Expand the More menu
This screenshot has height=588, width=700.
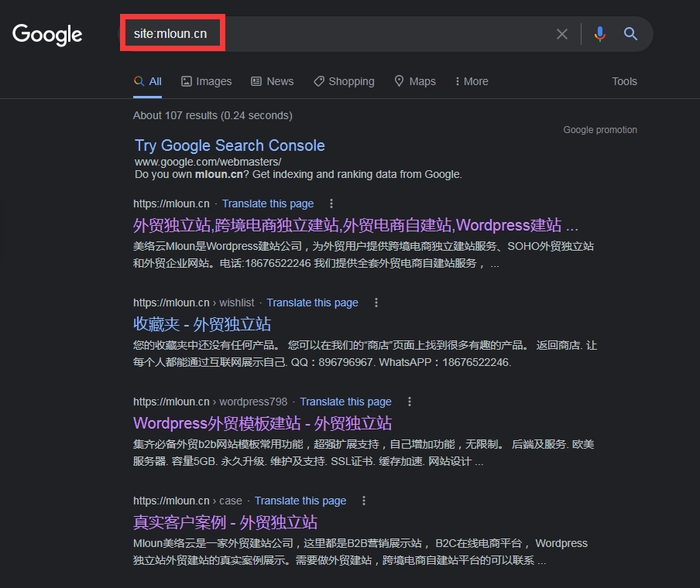pyautogui.click(x=472, y=81)
